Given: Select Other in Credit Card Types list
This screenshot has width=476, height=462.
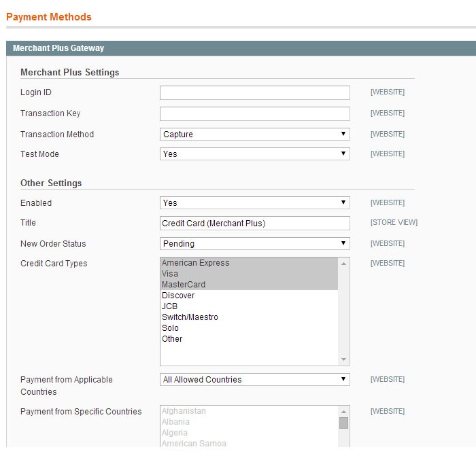Looking at the screenshot, I should [249, 339].
